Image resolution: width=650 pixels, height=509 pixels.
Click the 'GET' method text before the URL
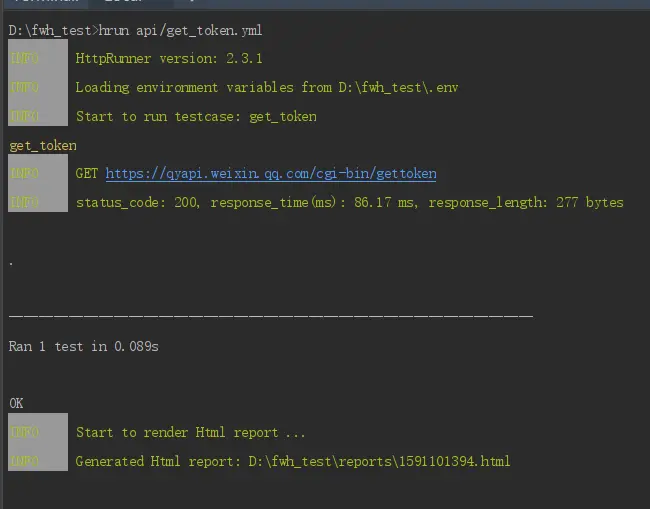[87, 173]
